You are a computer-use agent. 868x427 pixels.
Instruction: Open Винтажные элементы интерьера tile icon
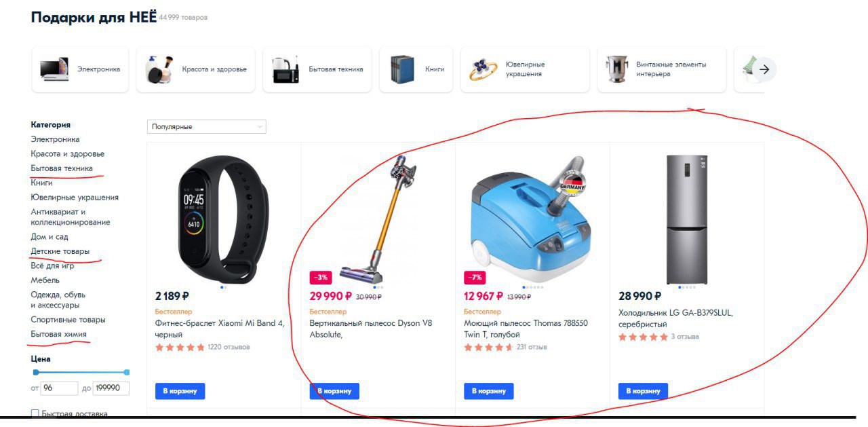coord(617,69)
